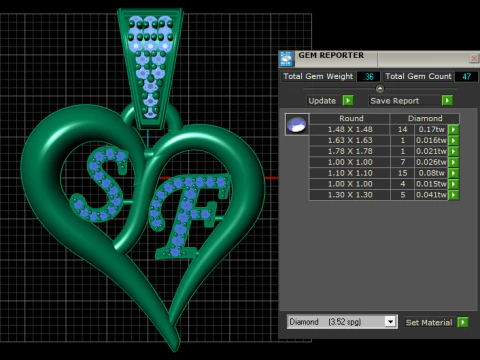The width and height of the screenshot is (480, 360).
Task: Collapse panel with the round arrow toggle
Action: pos(380,89)
